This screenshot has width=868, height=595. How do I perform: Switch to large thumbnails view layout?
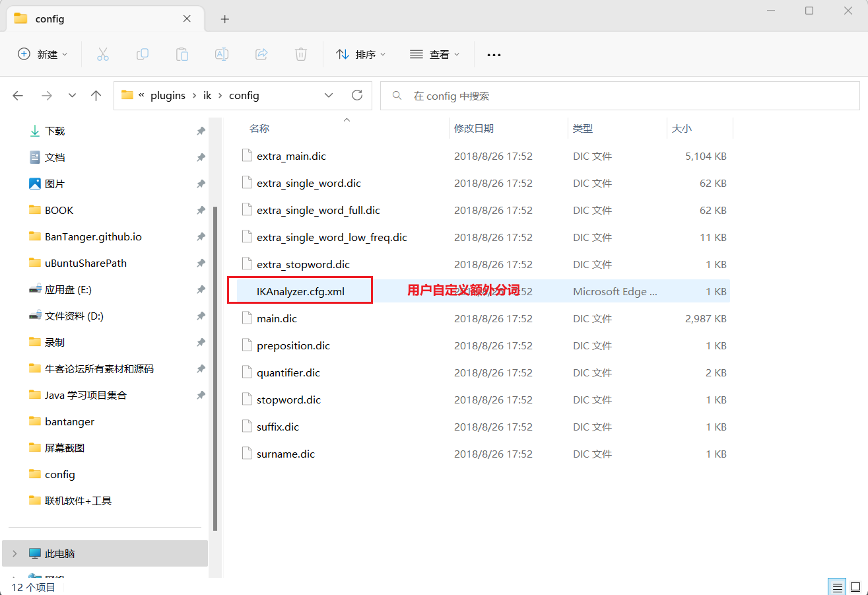(855, 586)
